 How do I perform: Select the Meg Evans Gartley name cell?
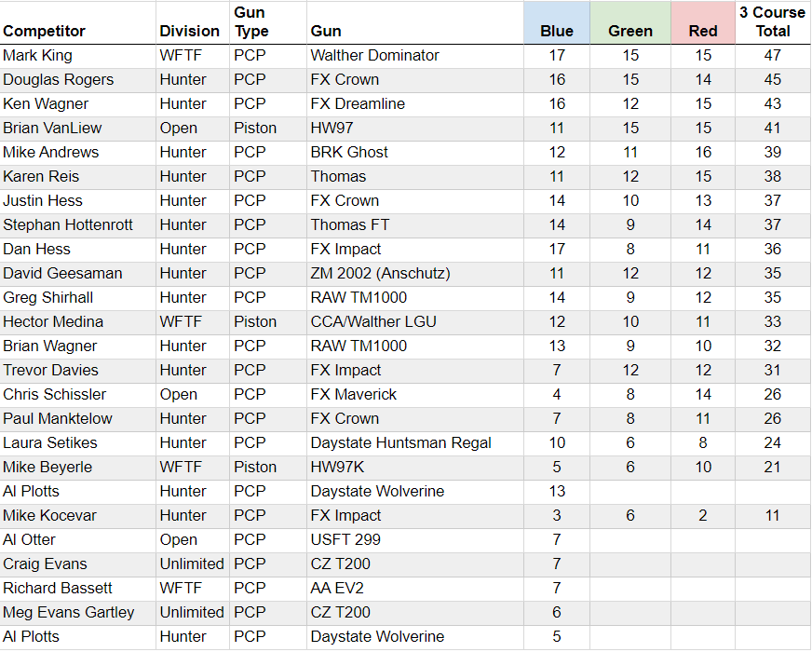point(78,613)
